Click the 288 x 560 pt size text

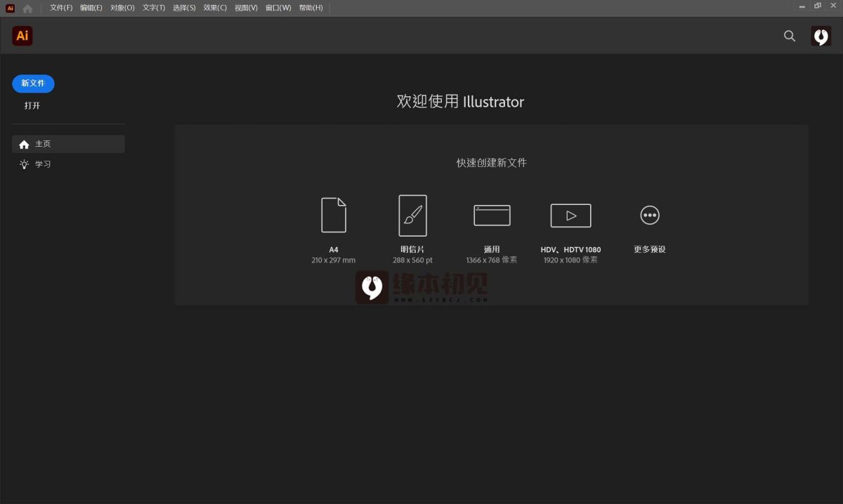point(412,260)
